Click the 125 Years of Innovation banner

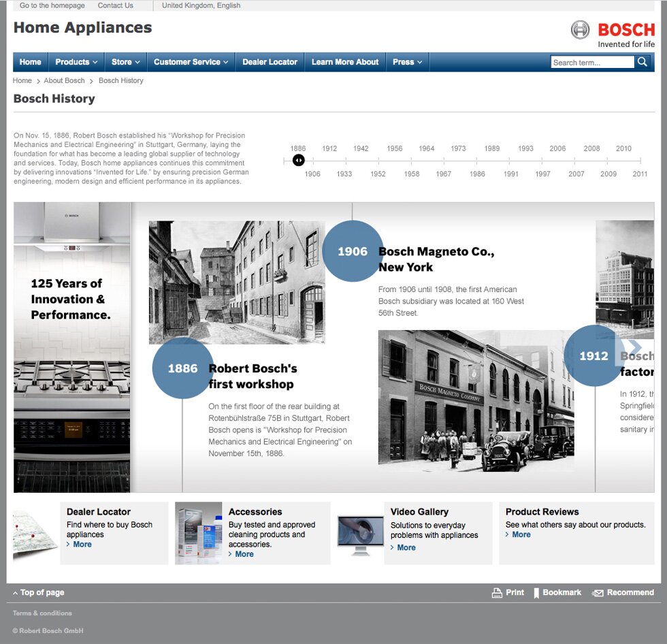coord(72,347)
